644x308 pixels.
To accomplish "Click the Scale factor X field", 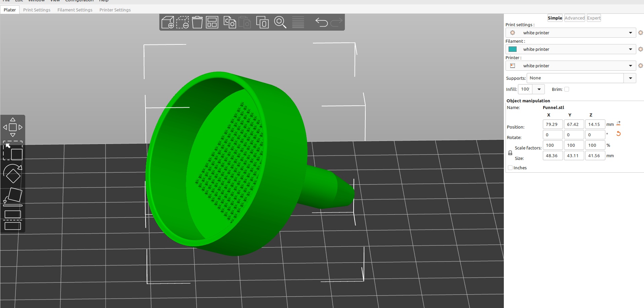I will click(553, 145).
